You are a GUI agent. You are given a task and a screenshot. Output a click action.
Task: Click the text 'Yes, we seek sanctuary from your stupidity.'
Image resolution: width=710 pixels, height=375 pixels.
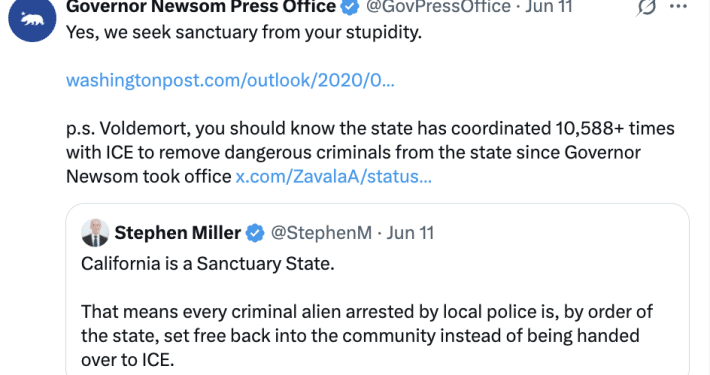point(244,32)
